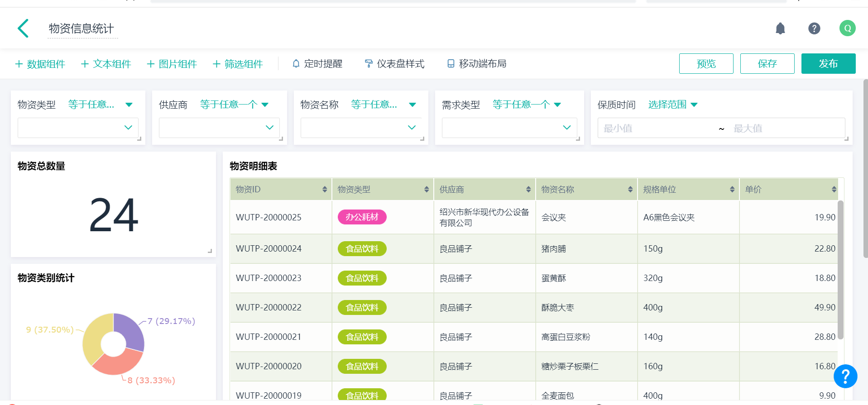Screen dimensions: 868x405
Task: Click the floating blue help button
Action: tap(845, 376)
